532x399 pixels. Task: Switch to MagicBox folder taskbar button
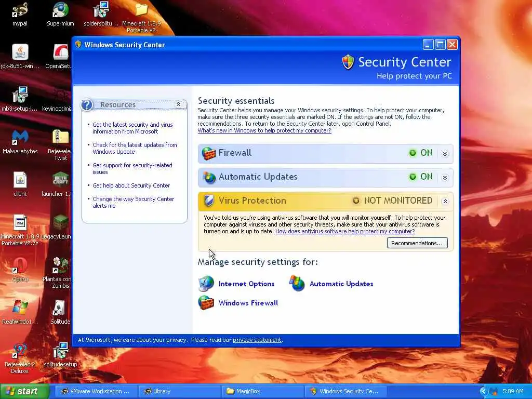(x=262, y=392)
